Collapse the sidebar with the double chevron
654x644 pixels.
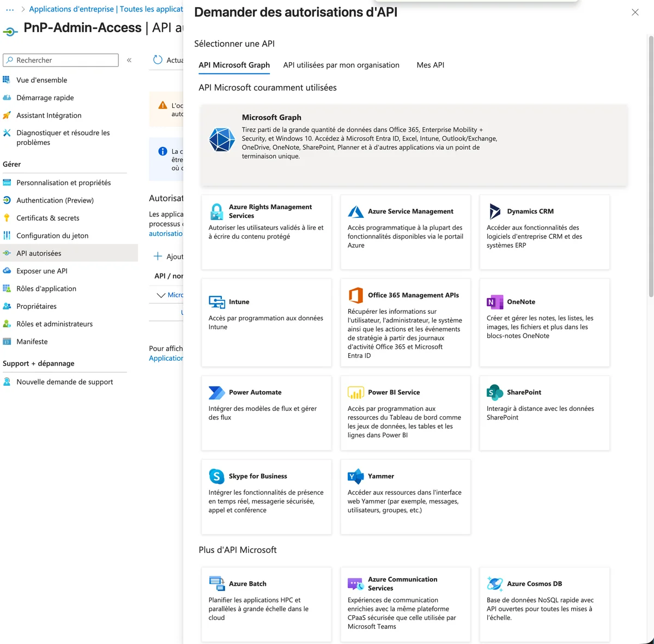click(x=129, y=60)
